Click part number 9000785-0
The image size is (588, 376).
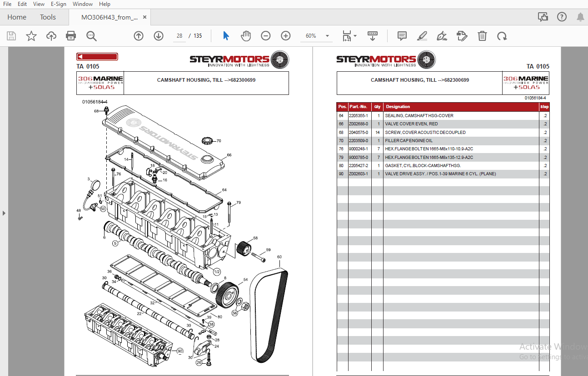[x=359, y=157]
